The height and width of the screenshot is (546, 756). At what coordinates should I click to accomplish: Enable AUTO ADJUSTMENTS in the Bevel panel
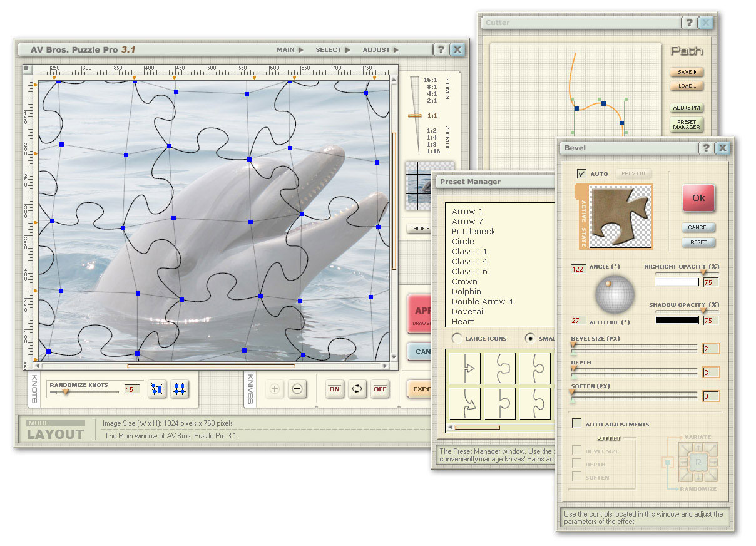point(576,423)
